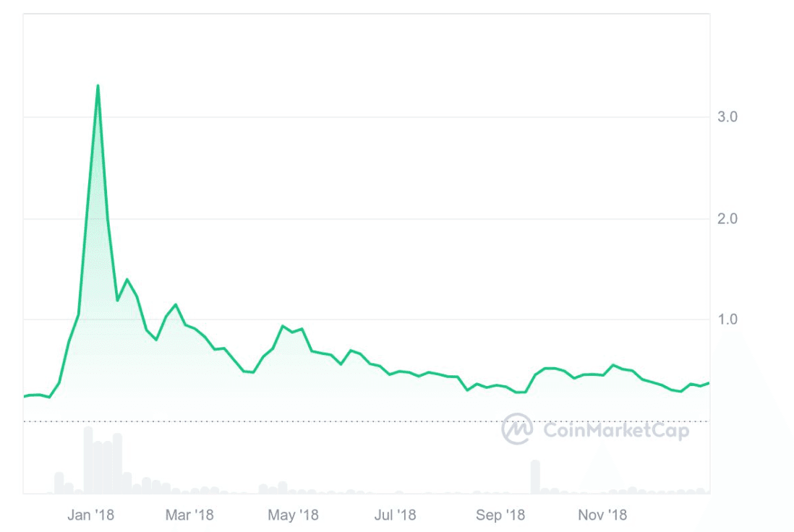Click the 2.0 y-axis label
This screenshot has width=794, height=532.
click(727, 218)
